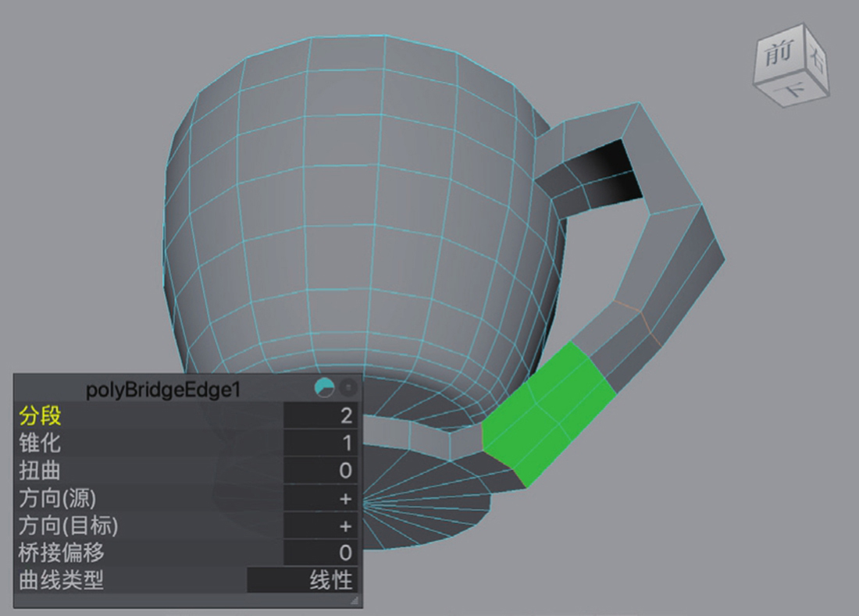Click the 右 face of the view cube
Viewport: 859px width, 616px height.
point(816,59)
